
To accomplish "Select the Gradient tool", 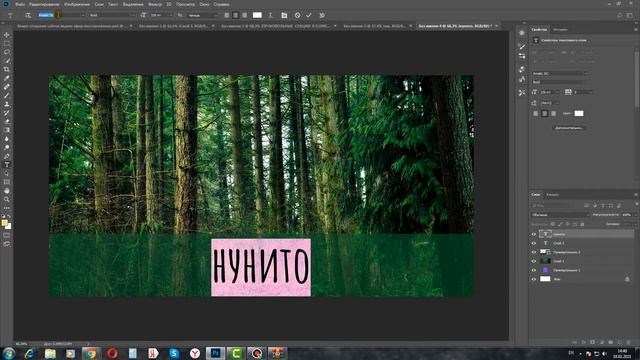I will tap(7, 130).
